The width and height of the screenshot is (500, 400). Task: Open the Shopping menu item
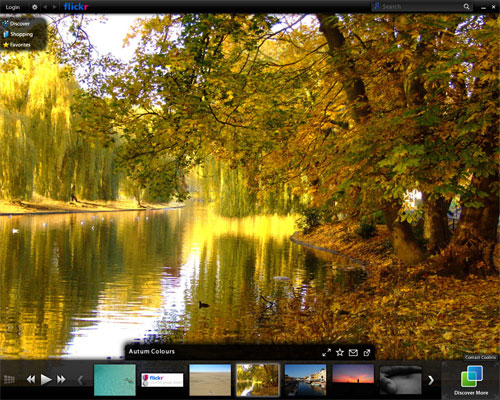tap(18, 34)
